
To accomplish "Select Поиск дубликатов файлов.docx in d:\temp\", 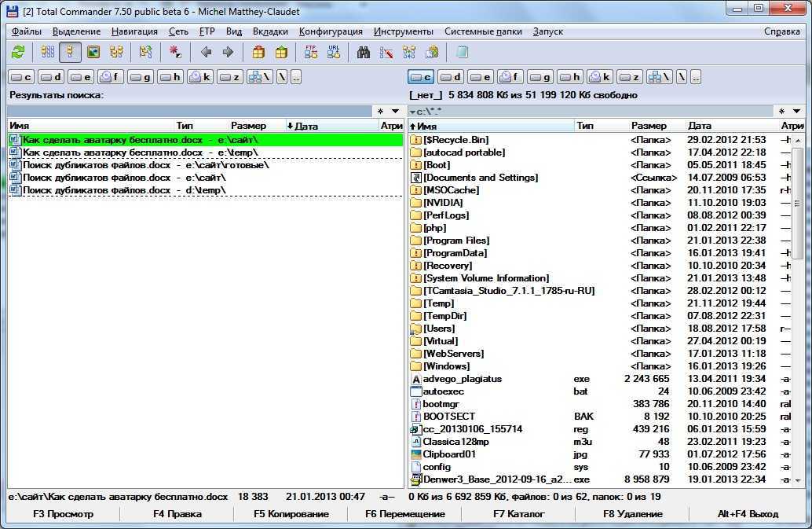I will [206, 190].
